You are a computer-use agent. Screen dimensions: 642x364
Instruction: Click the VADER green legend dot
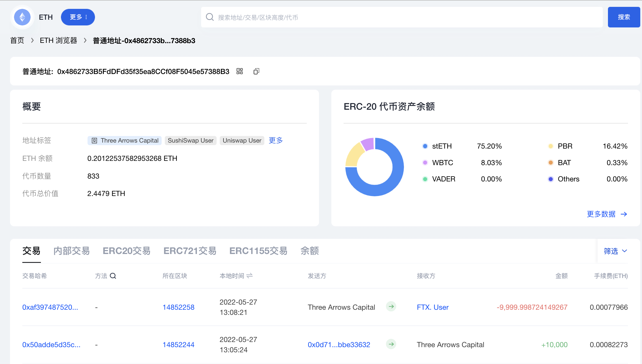425,179
